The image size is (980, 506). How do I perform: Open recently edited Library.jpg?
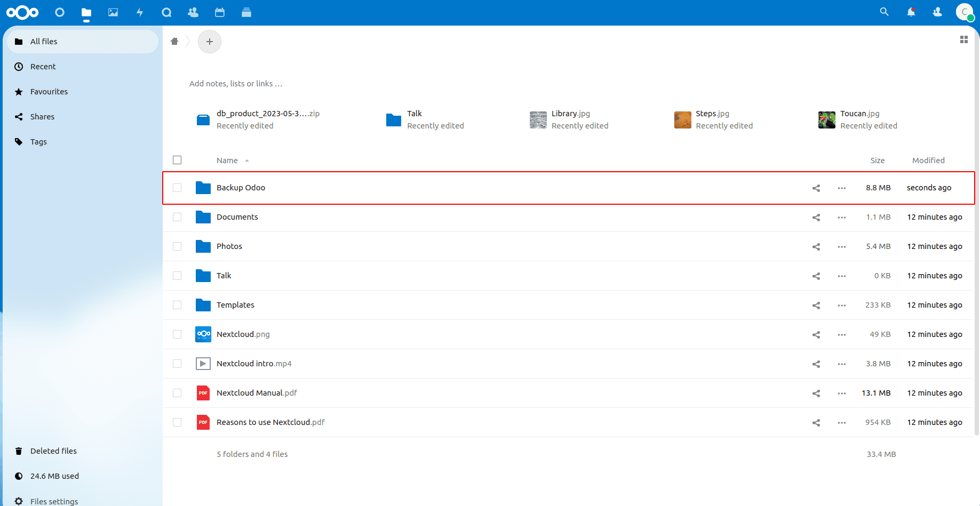point(569,119)
